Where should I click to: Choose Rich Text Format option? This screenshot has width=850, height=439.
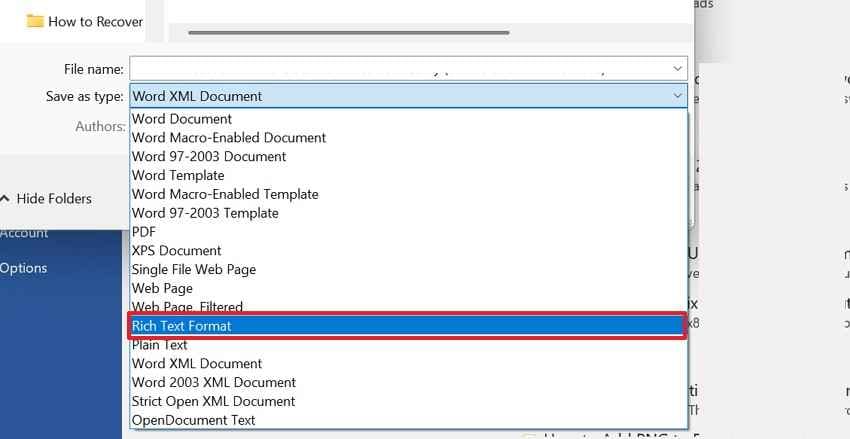(x=408, y=326)
